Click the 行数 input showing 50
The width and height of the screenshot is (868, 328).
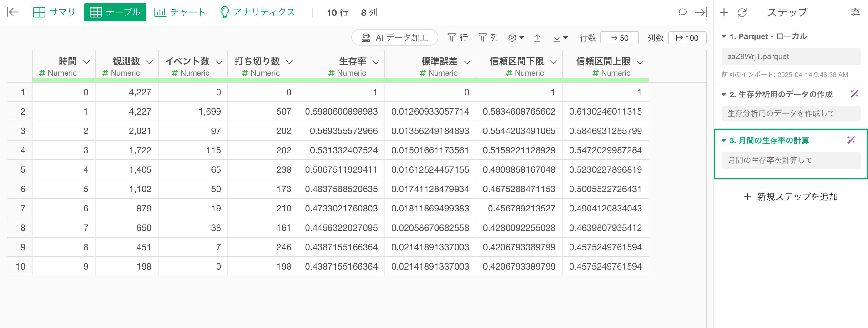[x=619, y=38]
